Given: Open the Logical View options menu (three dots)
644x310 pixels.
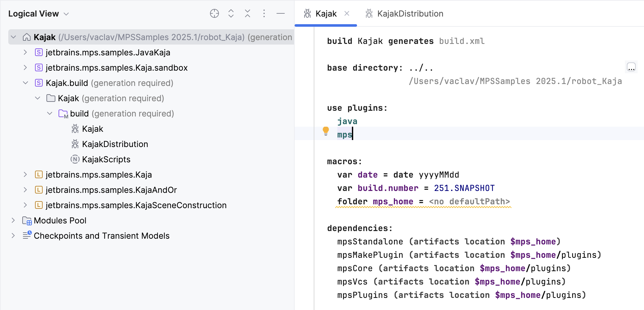Looking at the screenshot, I should click(x=264, y=13).
